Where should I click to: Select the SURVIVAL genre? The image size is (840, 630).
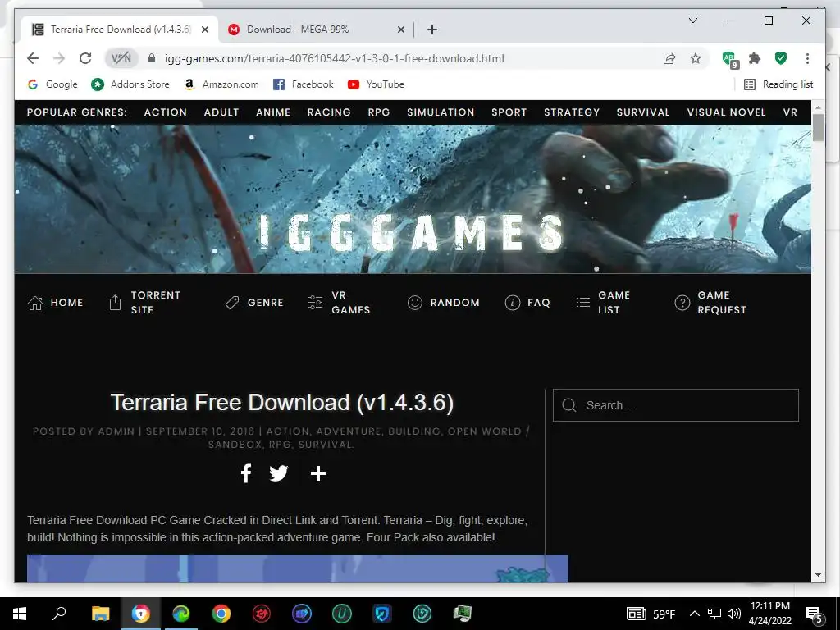coord(643,112)
